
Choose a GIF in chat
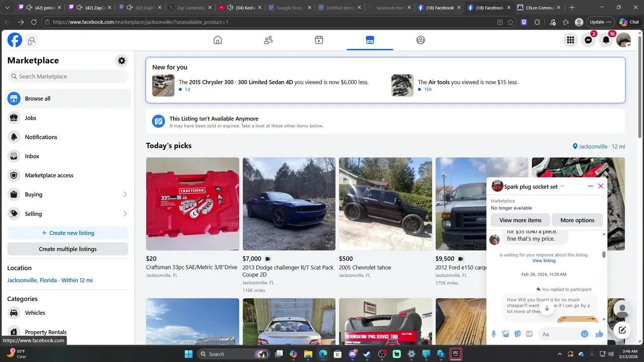529,334
